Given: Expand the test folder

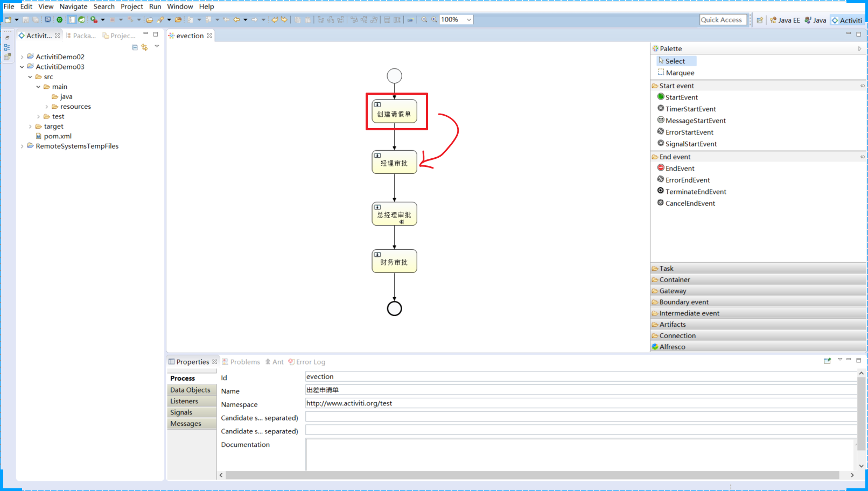Looking at the screenshot, I should point(38,116).
